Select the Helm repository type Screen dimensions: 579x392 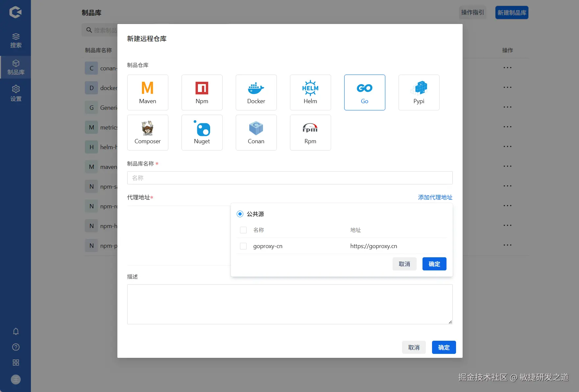coord(310,92)
